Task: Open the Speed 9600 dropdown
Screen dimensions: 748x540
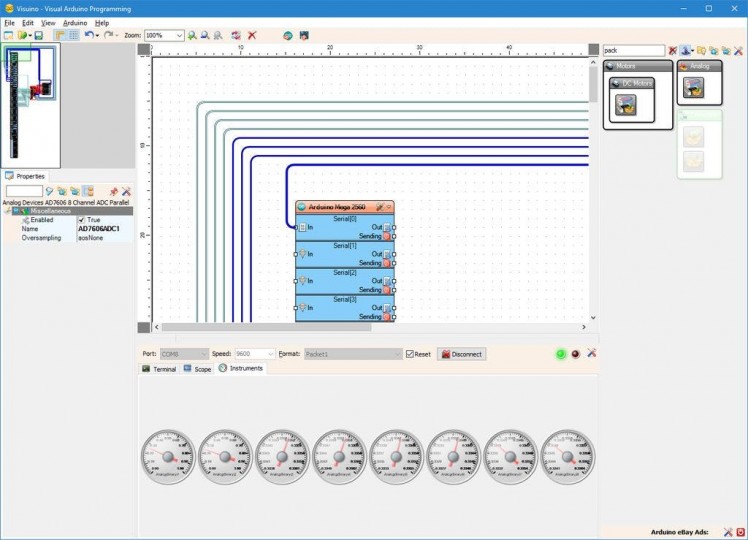Action: [x=270, y=354]
